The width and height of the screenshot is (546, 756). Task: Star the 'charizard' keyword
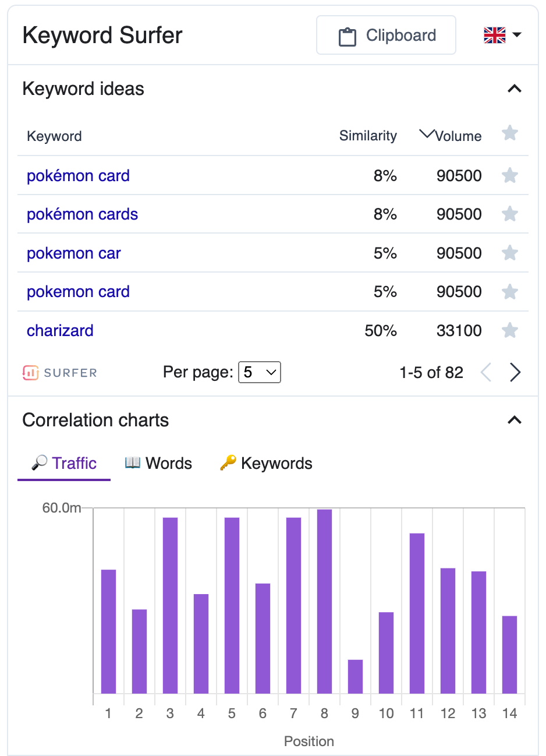509,330
